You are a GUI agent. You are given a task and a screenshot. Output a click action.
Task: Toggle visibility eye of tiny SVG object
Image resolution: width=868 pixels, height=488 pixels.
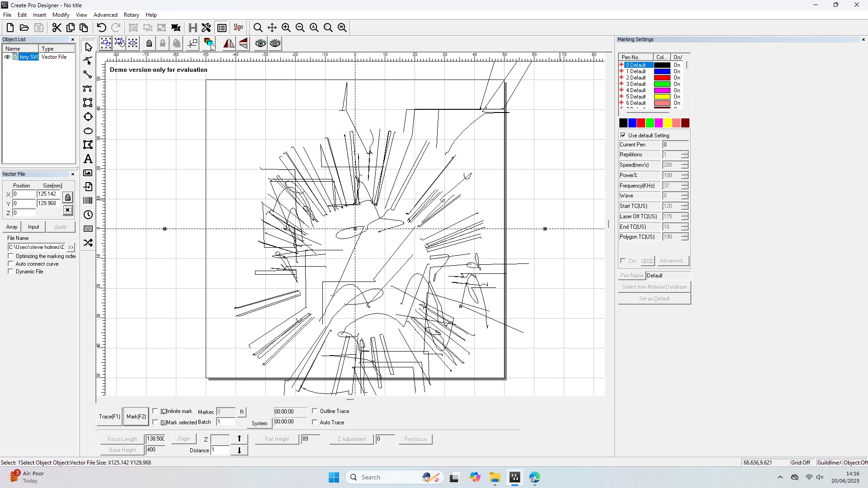[7, 57]
